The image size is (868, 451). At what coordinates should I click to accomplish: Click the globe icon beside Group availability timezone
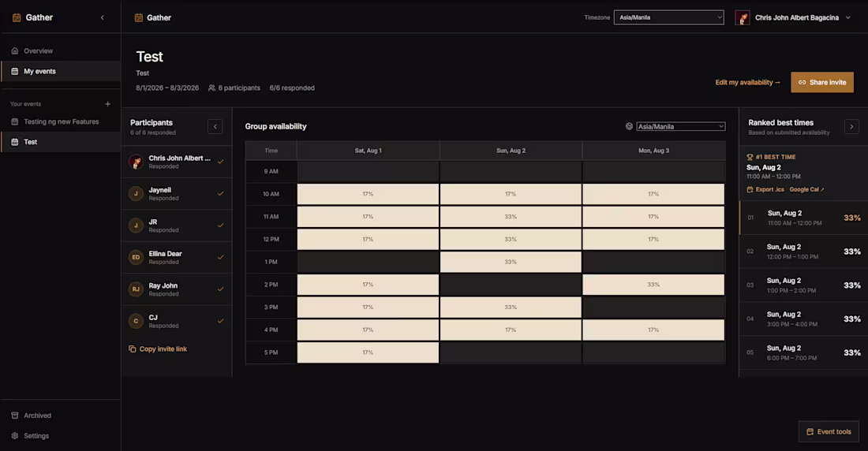pyautogui.click(x=630, y=126)
